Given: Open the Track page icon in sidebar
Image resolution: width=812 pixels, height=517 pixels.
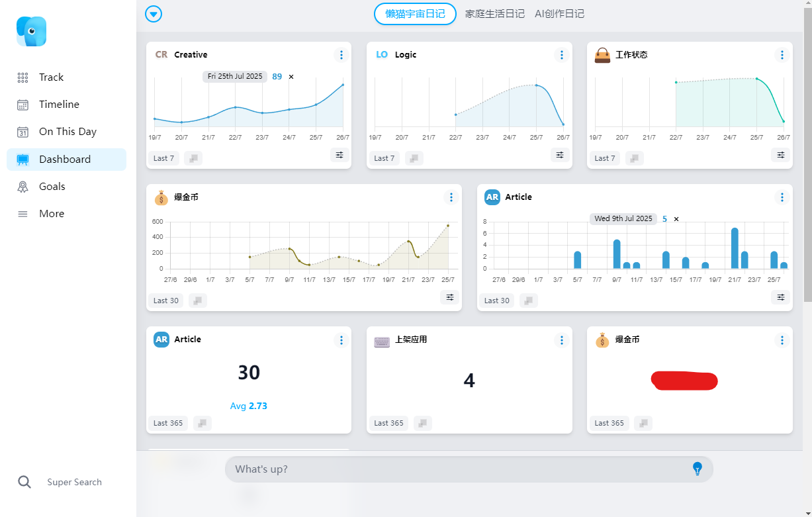Looking at the screenshot, I should click(x=23, y=77).
